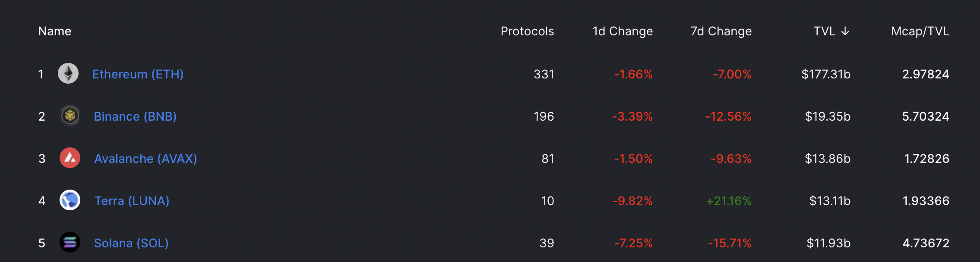Click the Binance chain logo icon

coord(70,115)
